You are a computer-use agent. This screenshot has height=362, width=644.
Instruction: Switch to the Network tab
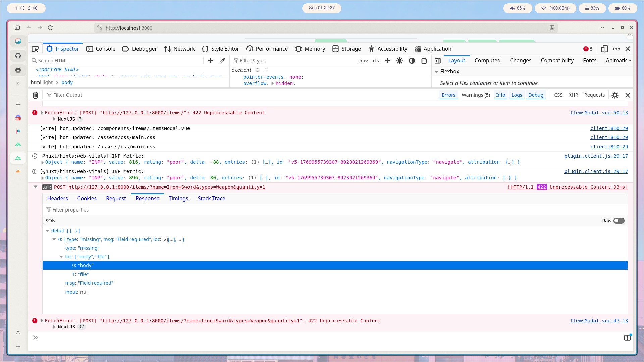(179, 49)
